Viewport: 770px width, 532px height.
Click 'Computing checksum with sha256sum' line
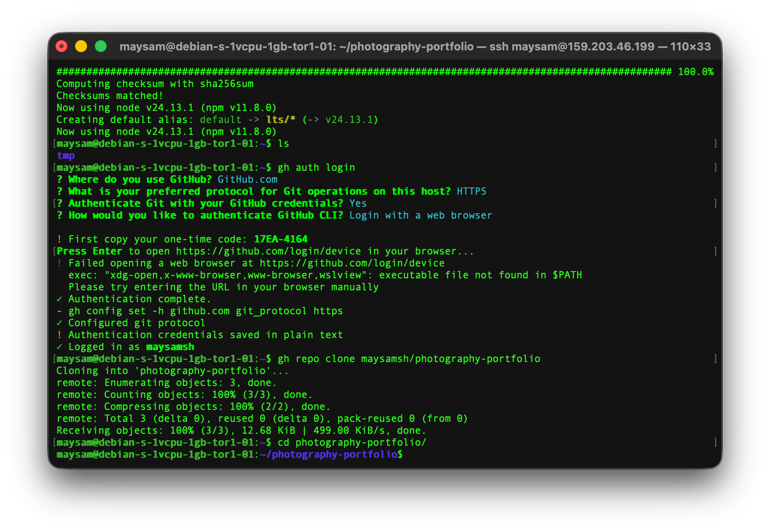pyautogui.click(x=155, y=84)
